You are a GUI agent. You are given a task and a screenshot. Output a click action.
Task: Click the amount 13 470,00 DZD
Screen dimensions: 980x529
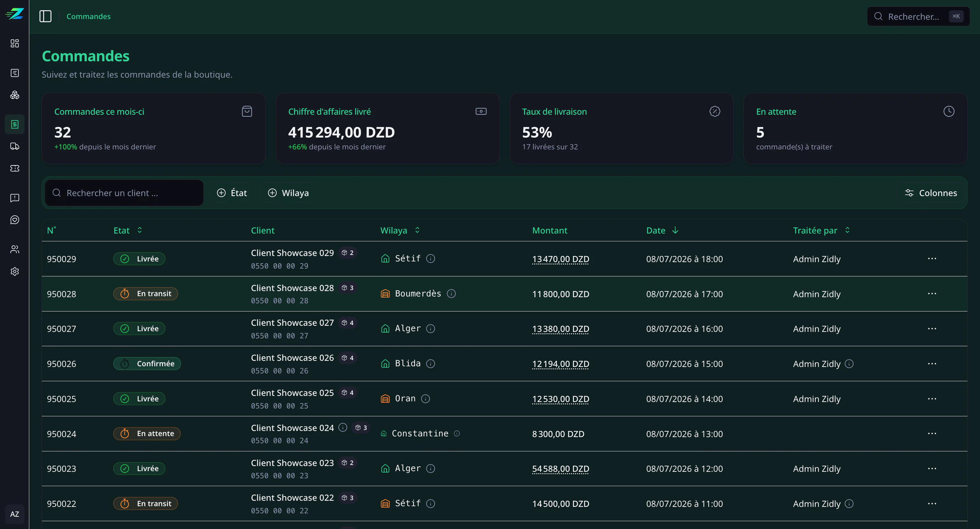[x=560, y=259]
